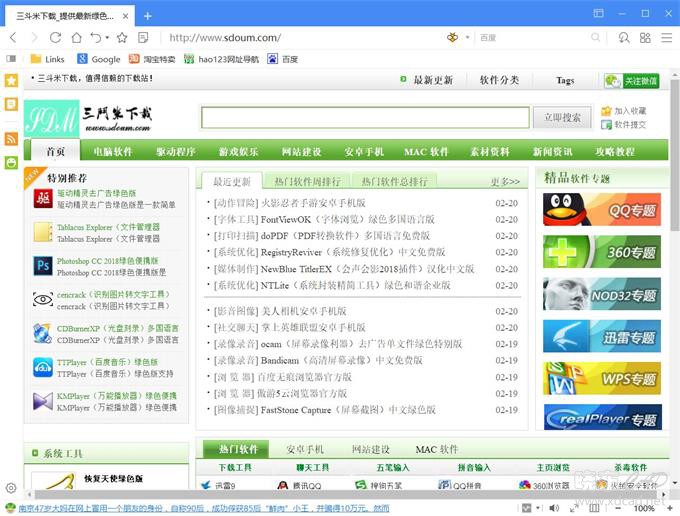This screenshot has height=516, width=680.
Task: Select the MAC 软件 navigation item
Action: [x=426, y=152]
